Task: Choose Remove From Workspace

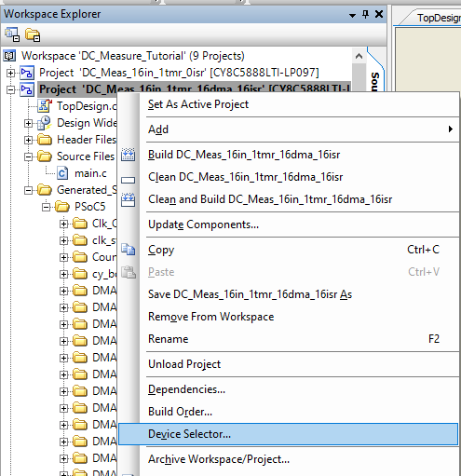Action: (x=289, y=317)
